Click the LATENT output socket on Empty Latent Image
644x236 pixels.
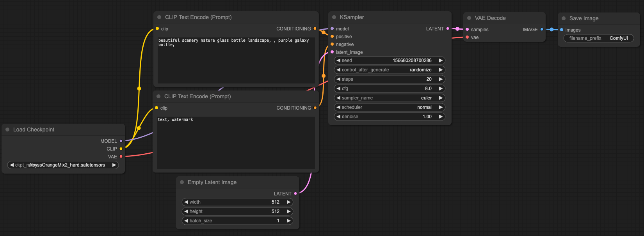coord(295,193)
